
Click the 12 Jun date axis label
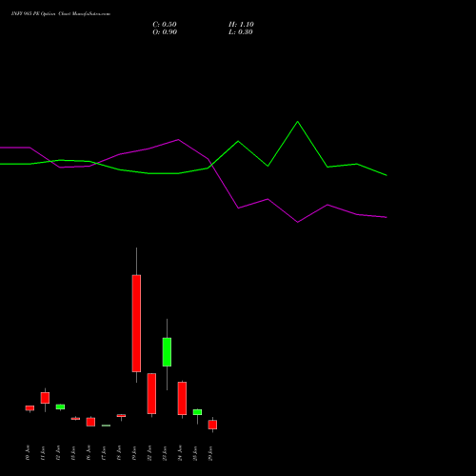tap(58, 453)
